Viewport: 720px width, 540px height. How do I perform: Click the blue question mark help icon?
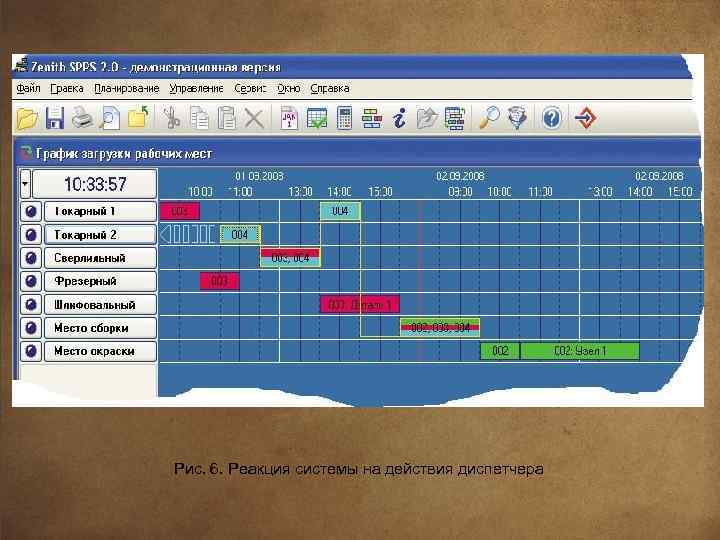pos(551,118)
